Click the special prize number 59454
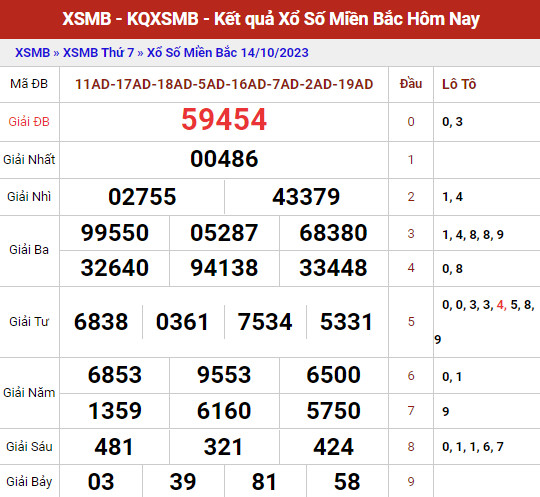The image size is (540, 497). (224, 120)
